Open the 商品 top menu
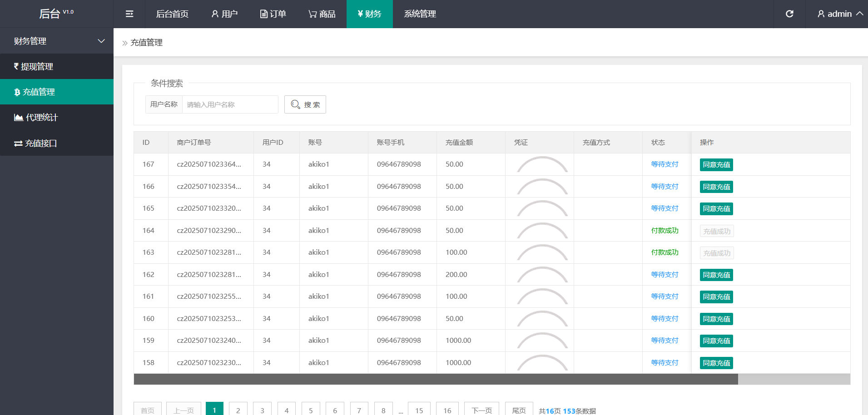 pyautogui.click(x=322, y=14)
